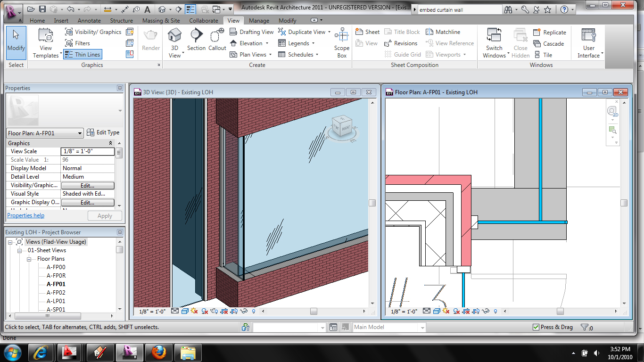Screen dimensions: 644x362
Task: Expand the Plan Views dropdown
Action: click(x=270, y=55)
